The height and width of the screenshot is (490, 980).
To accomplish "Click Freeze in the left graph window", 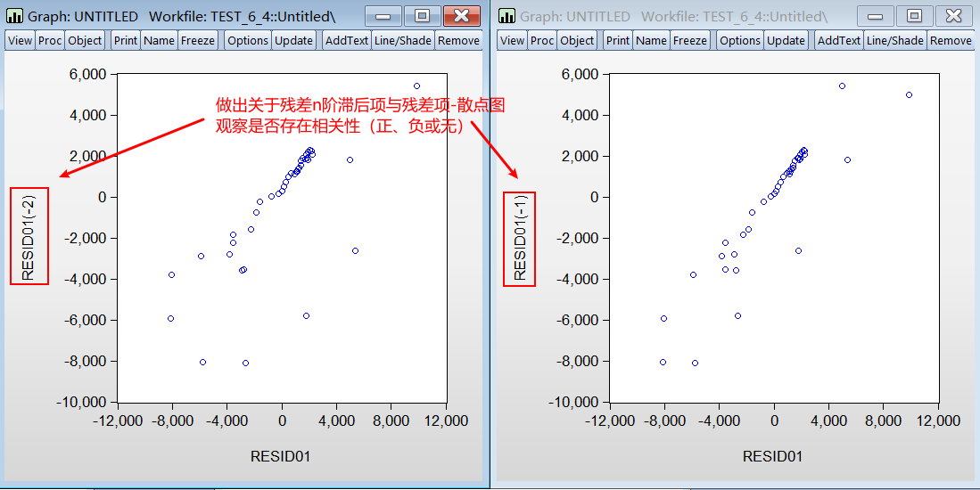I will coord(198,41).
